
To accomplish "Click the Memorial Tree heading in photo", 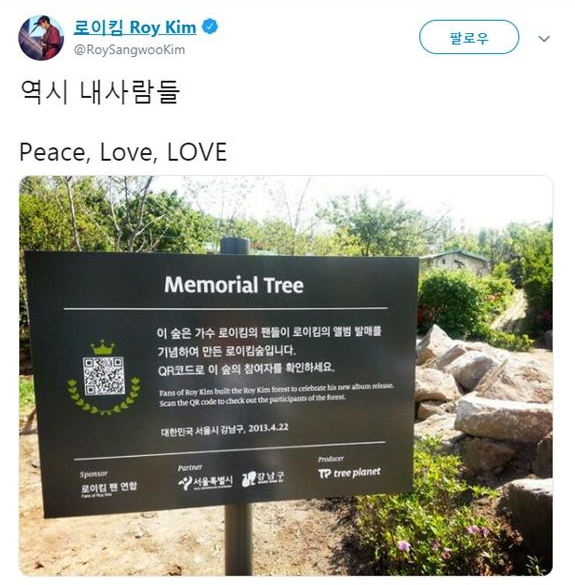I will (x=234, y=285).
